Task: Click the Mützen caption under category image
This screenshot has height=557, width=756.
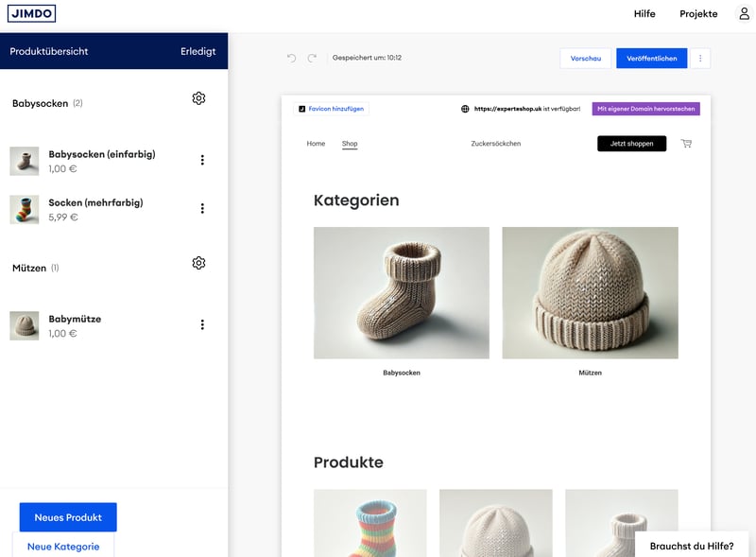Action: [x=590, y=374]
